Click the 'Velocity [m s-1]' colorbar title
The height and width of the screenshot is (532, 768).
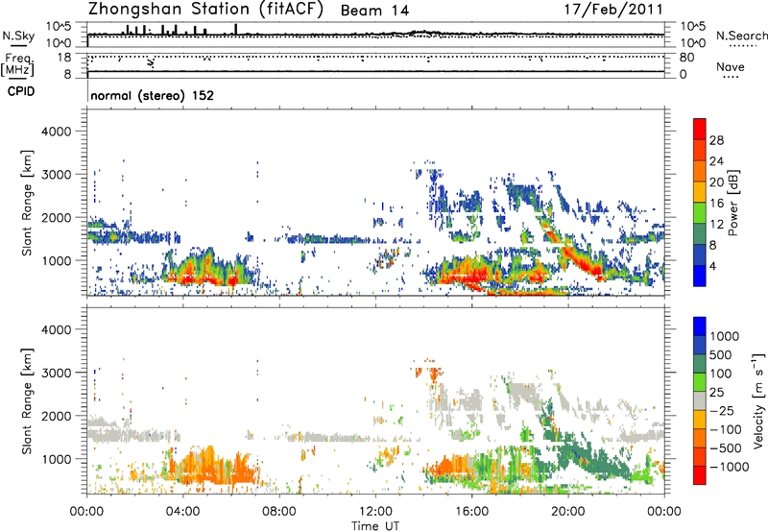[757, 400]
